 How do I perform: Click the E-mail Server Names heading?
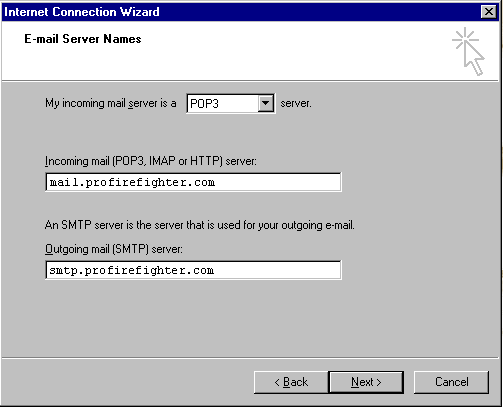pos(83,39)
